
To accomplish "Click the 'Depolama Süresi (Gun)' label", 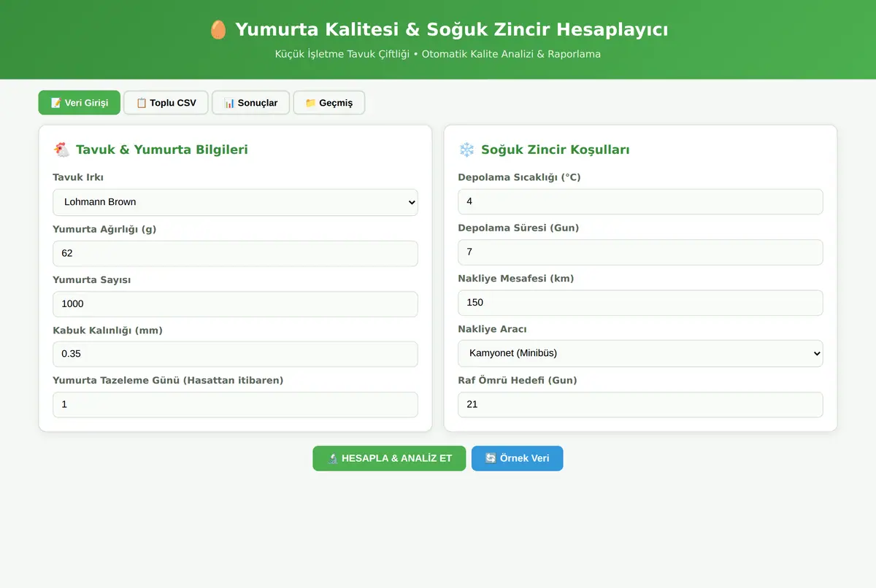I will click(518, 228).
